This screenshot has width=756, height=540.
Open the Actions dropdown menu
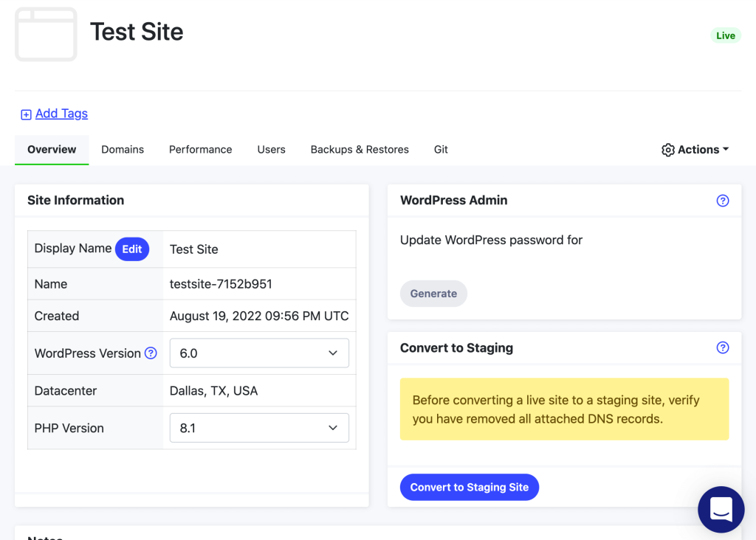[695, 150]
